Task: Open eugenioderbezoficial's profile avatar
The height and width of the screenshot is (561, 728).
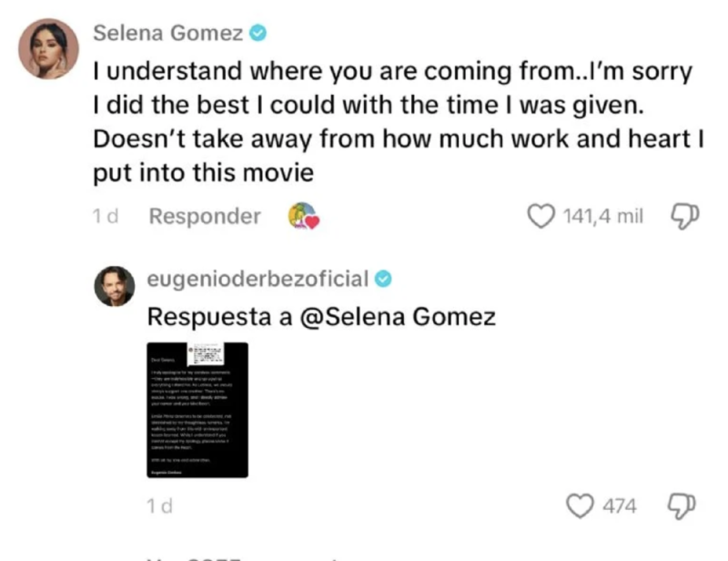Action: (116, 287)
